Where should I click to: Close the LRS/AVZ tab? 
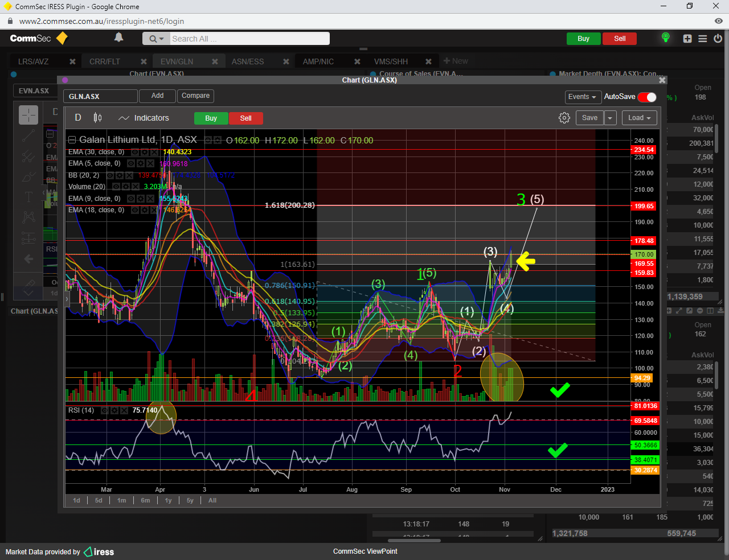72,61
